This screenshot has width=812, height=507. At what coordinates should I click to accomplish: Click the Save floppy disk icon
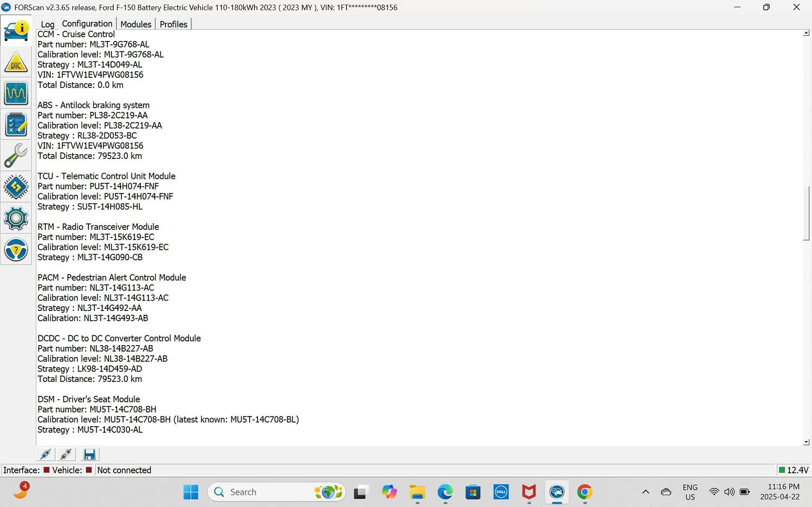(89, 454)
